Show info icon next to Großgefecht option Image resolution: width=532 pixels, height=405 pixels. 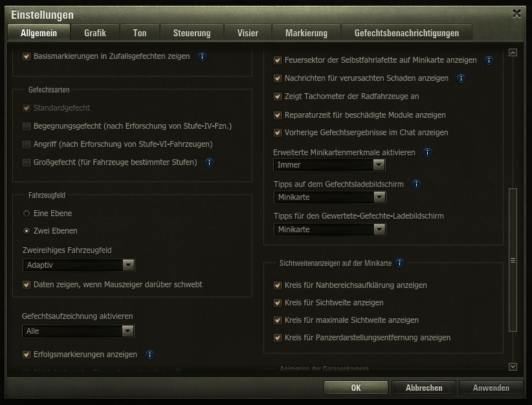coord(209,163)
